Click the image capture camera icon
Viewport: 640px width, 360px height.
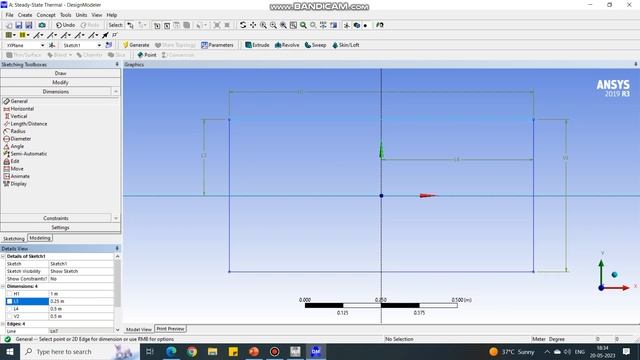point(42,25)
